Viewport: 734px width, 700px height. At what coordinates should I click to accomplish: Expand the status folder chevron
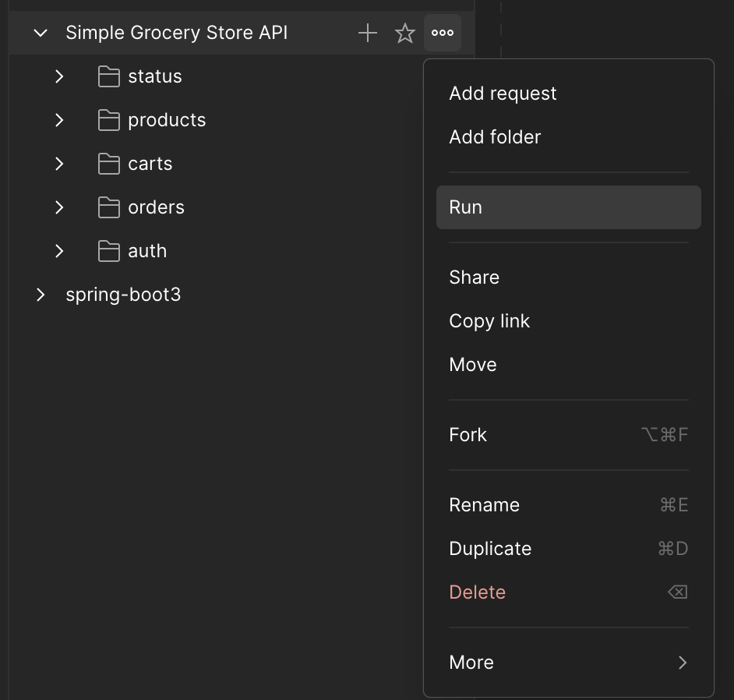[x=59, y=76]
